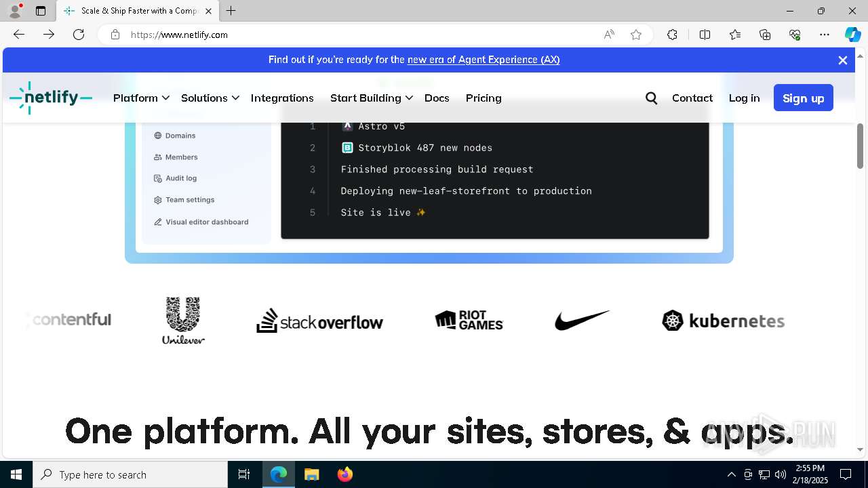Open the Favorites list icon

735,35
